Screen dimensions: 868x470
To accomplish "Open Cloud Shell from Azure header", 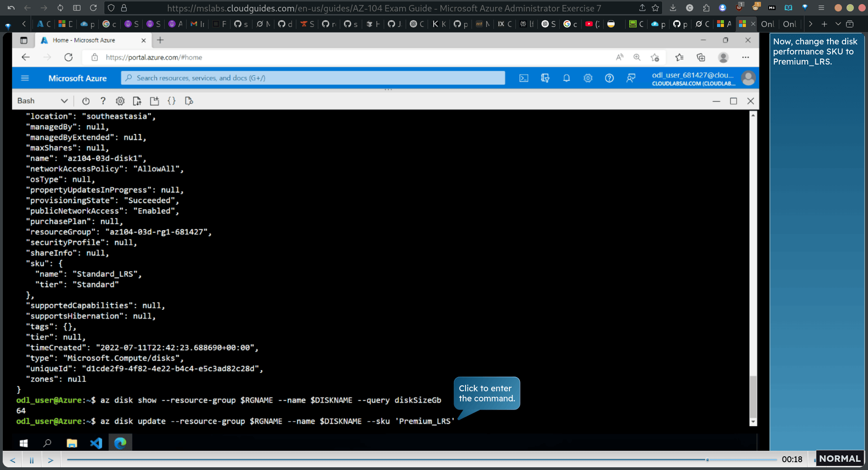I will pyautogui.click(x=524, y=78).
